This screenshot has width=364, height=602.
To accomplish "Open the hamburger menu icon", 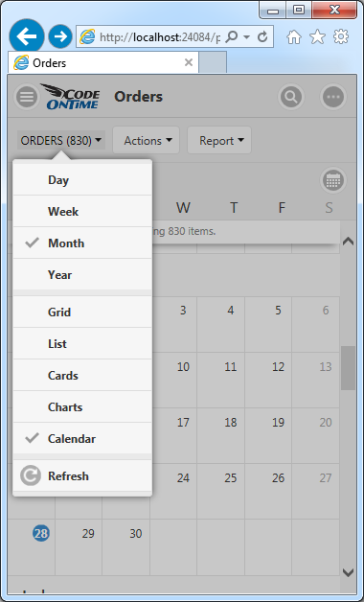I will tap(27, 97).
